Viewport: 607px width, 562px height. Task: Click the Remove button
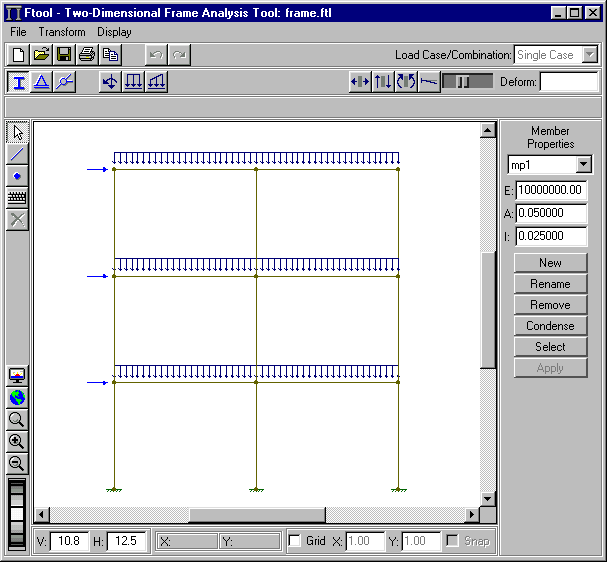tap(550, 305)
